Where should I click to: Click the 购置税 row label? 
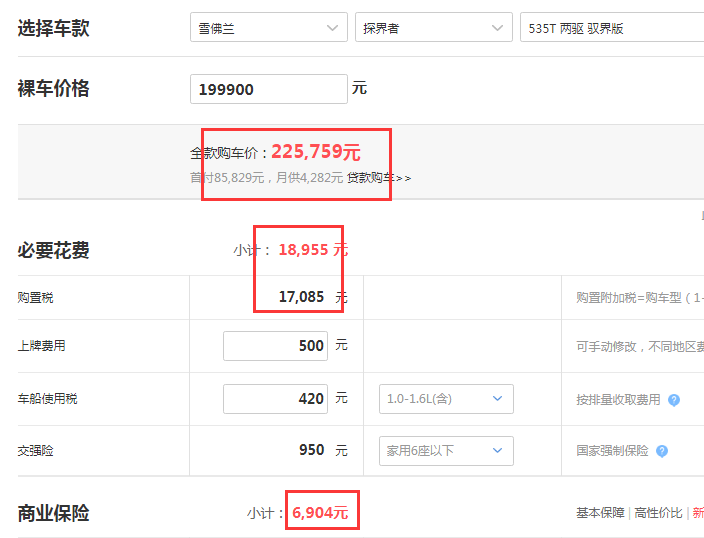(x=35, y=298)
